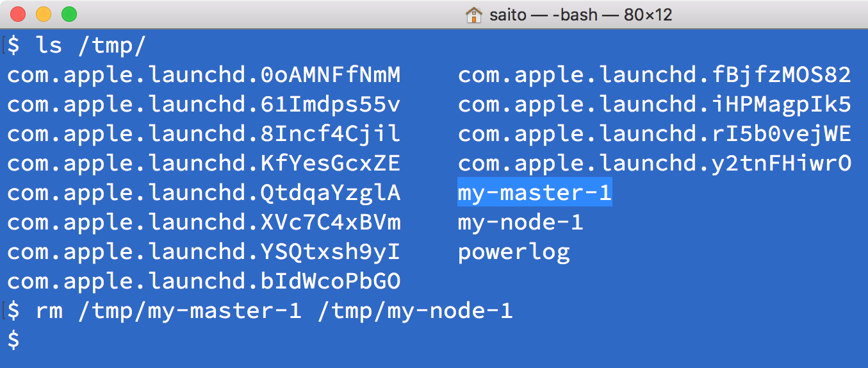Viewport: 868px width, 368px height.
Task: Click com.apple.launchd.iHPMagpIk5 entry
Action: [655, 105]
